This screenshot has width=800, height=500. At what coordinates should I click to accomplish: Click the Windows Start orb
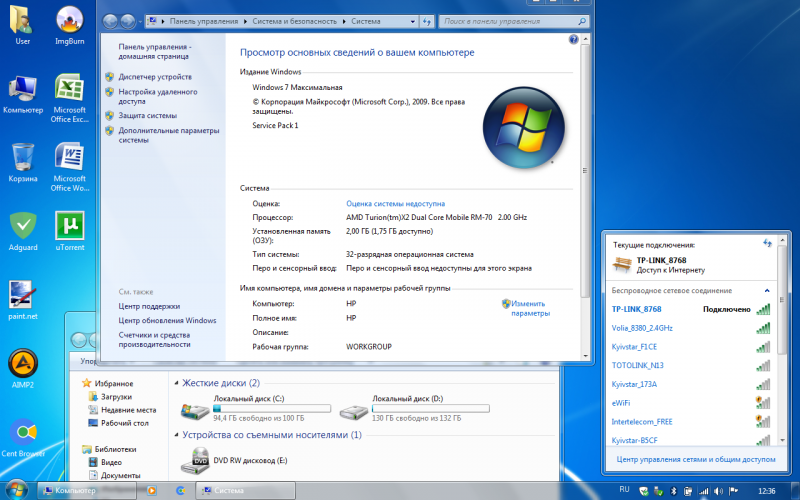(16, 491)
